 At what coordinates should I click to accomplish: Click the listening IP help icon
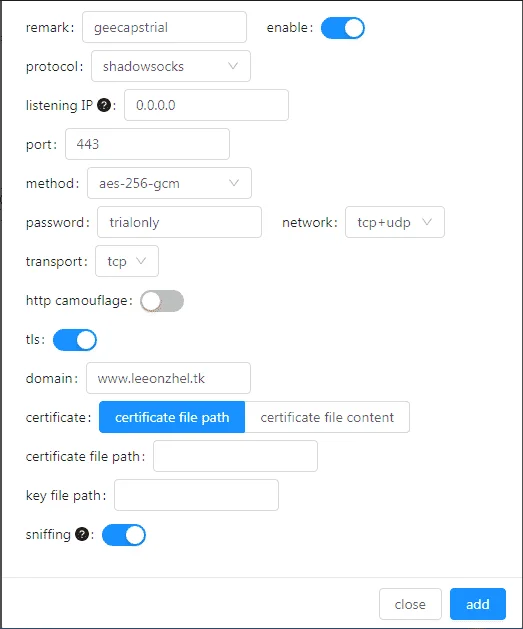click(x=104, y=106)
